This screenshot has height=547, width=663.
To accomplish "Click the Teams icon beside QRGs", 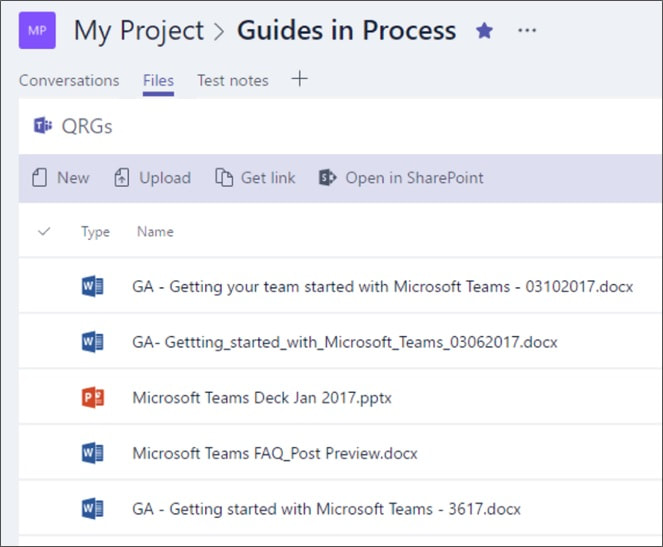I will pyautogui.click(x=43, y=125).
